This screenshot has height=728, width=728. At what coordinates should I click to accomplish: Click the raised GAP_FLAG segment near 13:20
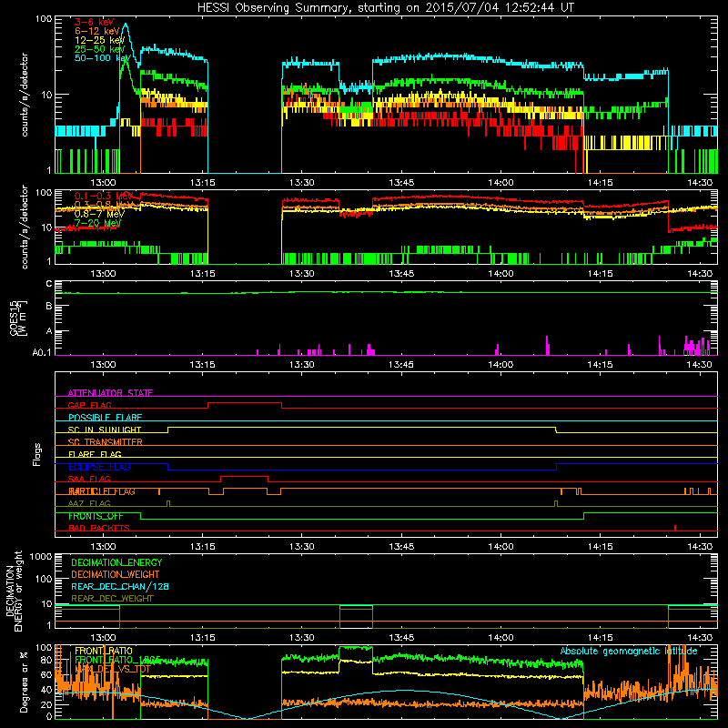pos(245,402)
